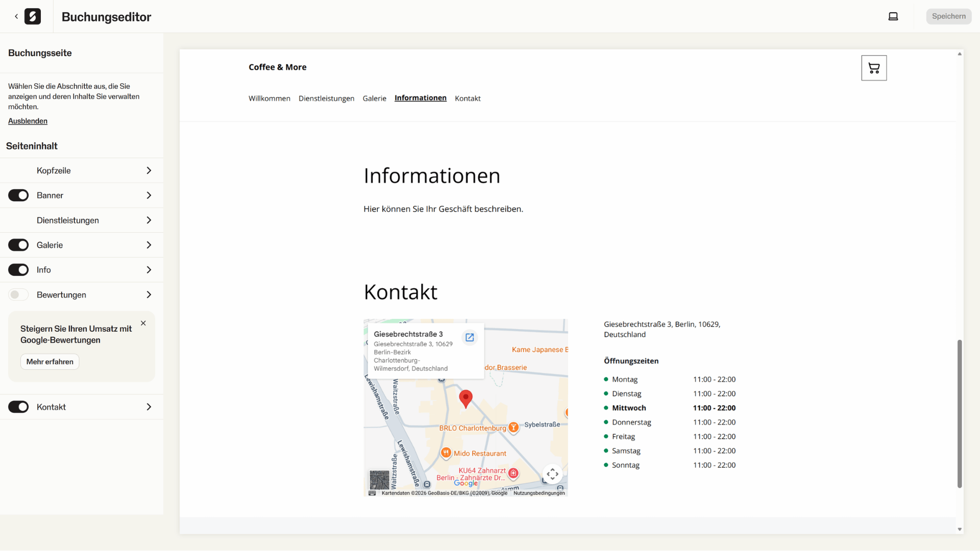Toggle the Kontakt section switch
This screenshot has width=980, height=551.
coord(18,407)
